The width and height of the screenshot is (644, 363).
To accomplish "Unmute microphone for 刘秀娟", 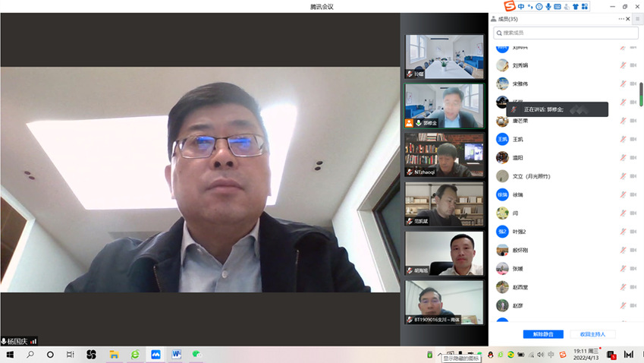I will coord(623,65).
